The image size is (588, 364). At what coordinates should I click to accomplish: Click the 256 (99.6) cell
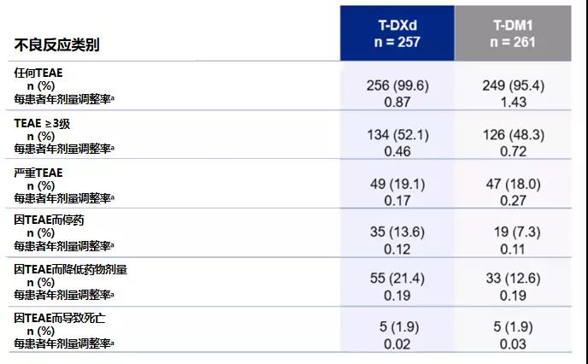click(395, 85)
